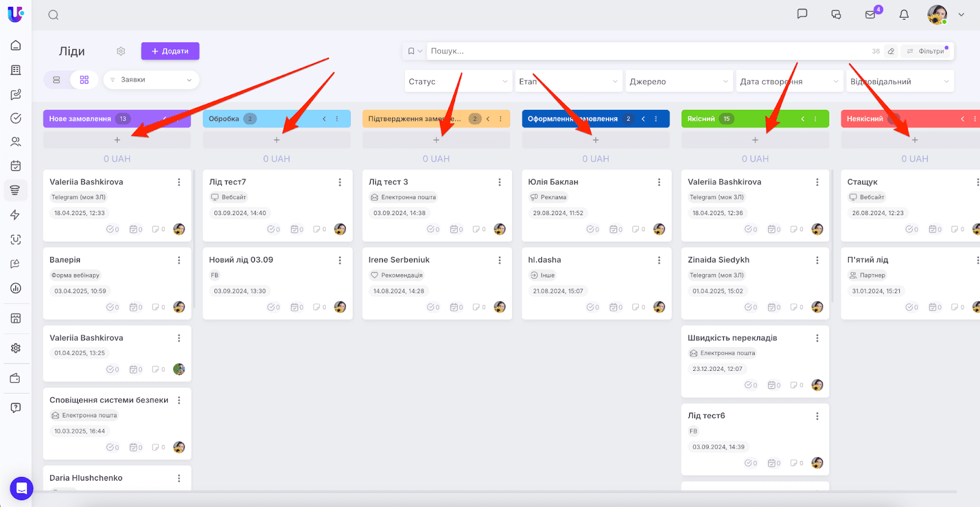Open the Фільтри button
Image resolution: width=980 pixels, height=507 pixels.
pyautogui.click(x=925, y=51)
